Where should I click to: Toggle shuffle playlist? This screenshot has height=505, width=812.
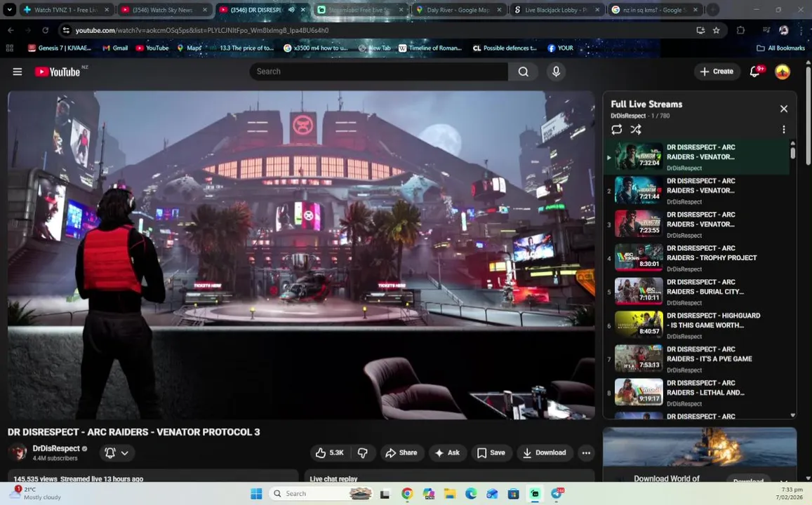(x=635, y=129)
